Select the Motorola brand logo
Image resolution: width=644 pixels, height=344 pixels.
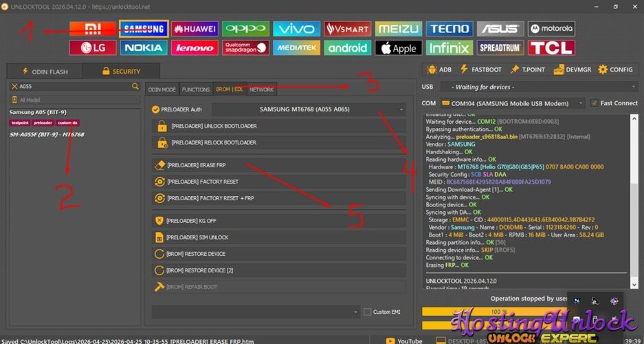pos(551,29)
